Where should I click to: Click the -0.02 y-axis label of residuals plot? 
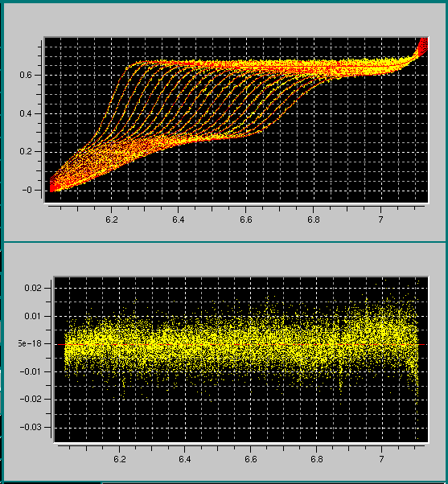[31, 399]
